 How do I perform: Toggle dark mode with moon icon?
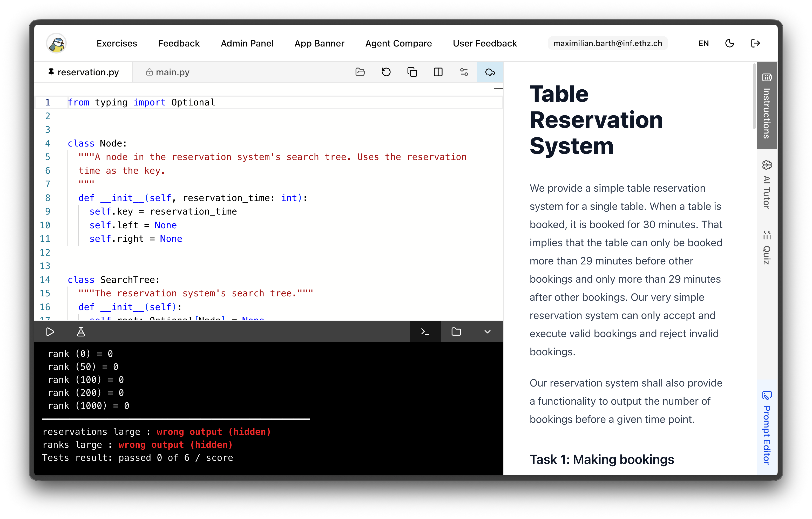click(x=730, y=43)
